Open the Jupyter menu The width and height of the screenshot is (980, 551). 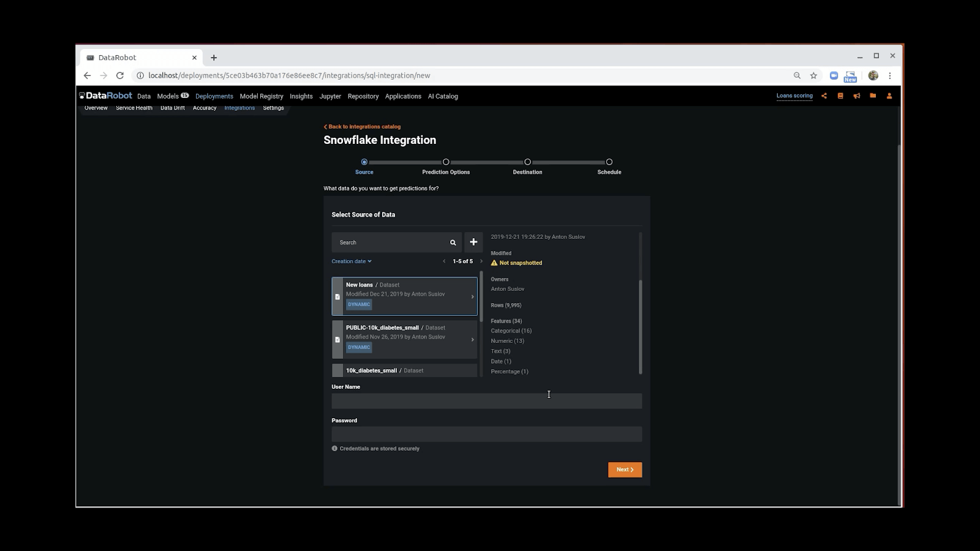click(x=330, y=96)
